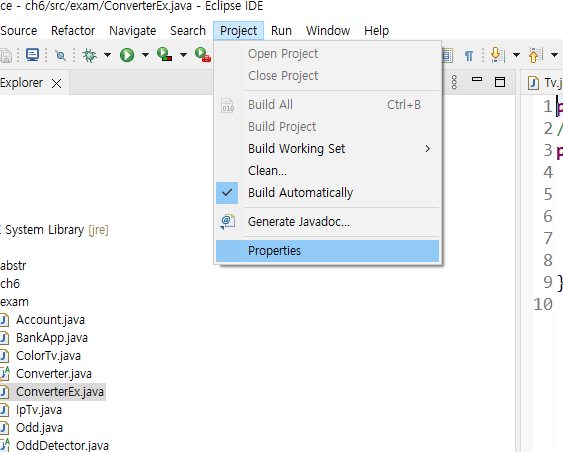This screenshot has height=452, width=563.
Task: Select the System Library [jre] node
Action: [54, 230]
